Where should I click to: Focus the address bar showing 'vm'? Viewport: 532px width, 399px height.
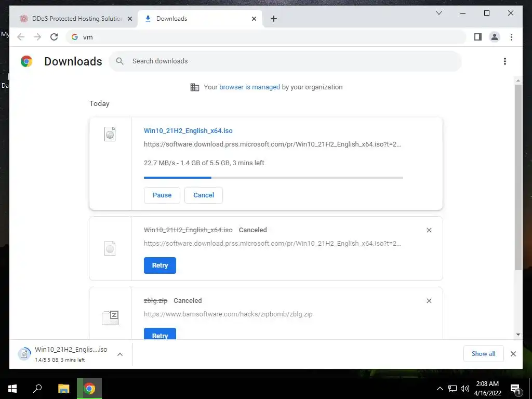point(265,37)
